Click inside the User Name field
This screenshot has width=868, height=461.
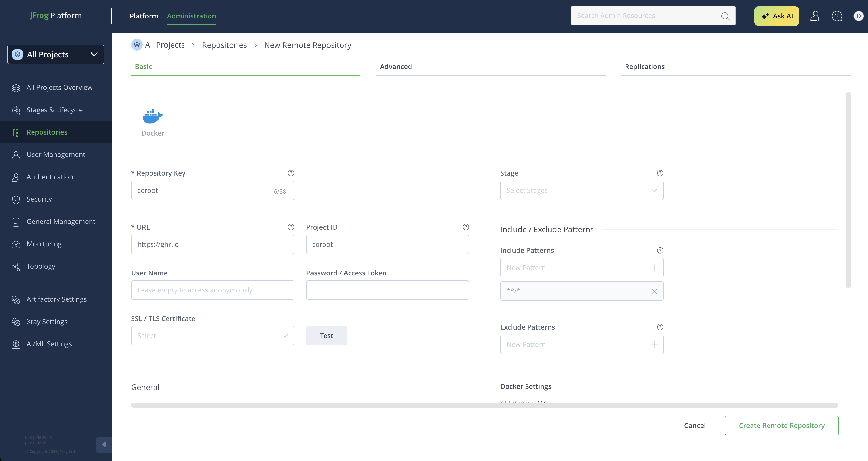(x=212, y=290)
